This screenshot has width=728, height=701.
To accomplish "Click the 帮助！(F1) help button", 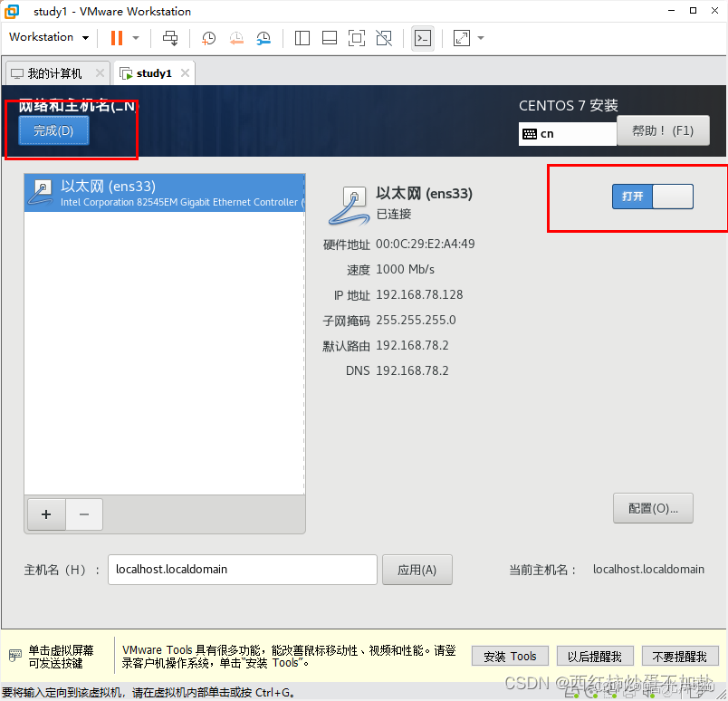I will tap(663, 130).
